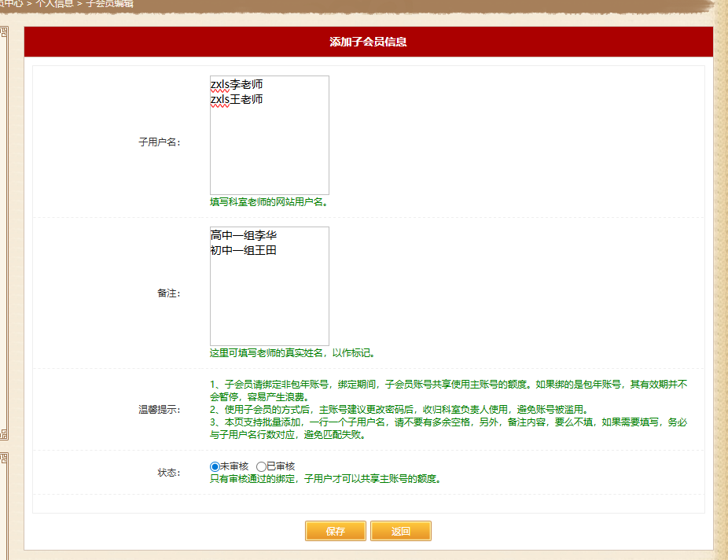The height and width of the screenshot is (560, 728).
Task: Place cursor on the zxls王老师 line
Action: click(x=237, y=99)
